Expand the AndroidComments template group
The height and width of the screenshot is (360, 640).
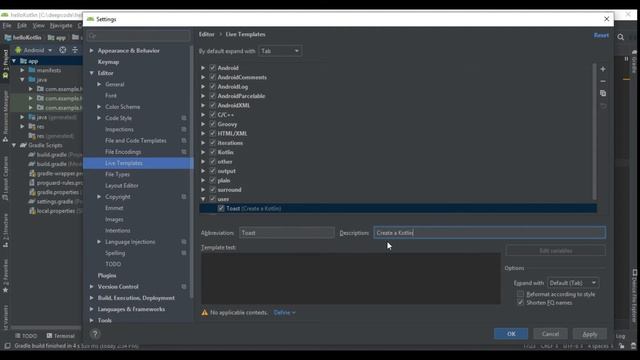click(203, 77)
